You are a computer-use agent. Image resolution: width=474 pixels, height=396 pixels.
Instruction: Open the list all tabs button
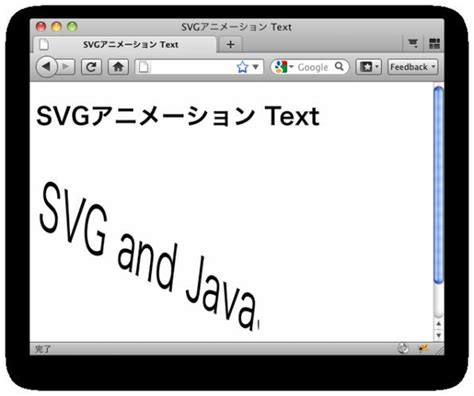click(413, 43)
